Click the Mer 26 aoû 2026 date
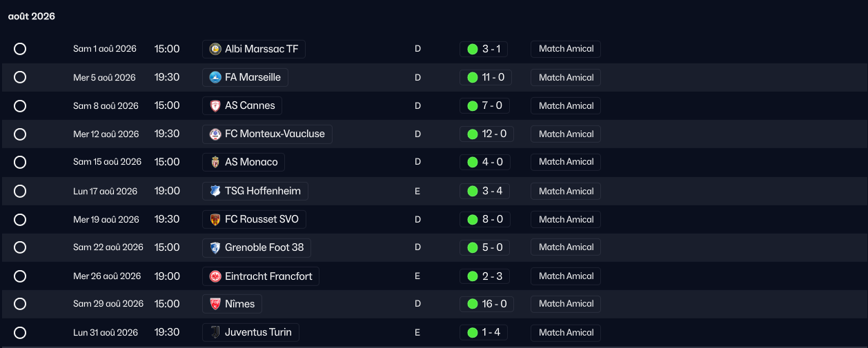Image resolution: width=868 pixels, height=348 pixels. coord(107,276)
